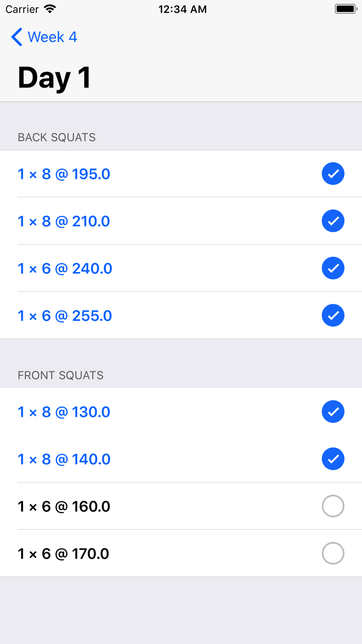Select the 1 × 6 @ 240.0 row text

(65, 269)
